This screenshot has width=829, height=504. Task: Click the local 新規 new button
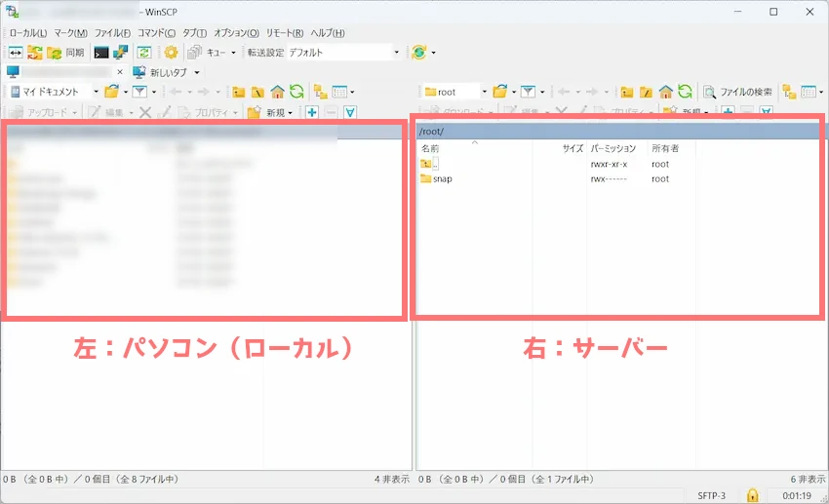click(270, 112)
